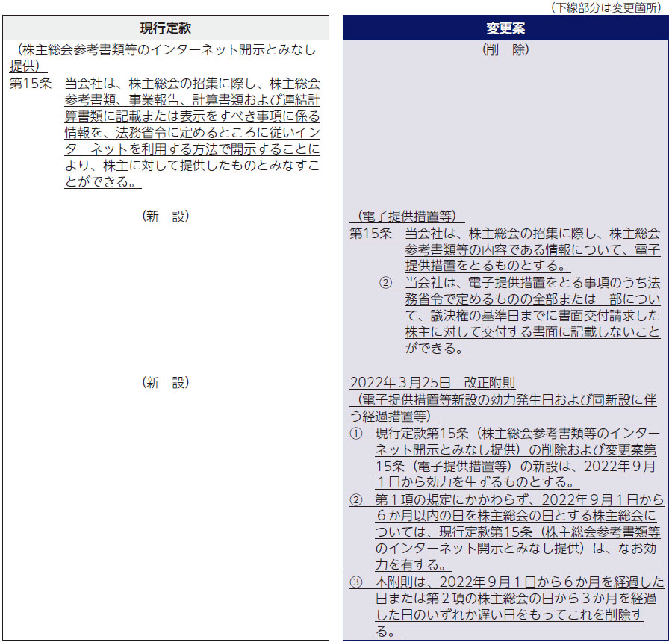
Task: Click the line 2022年3月25日 改正附則
Action: pos(432,382)
